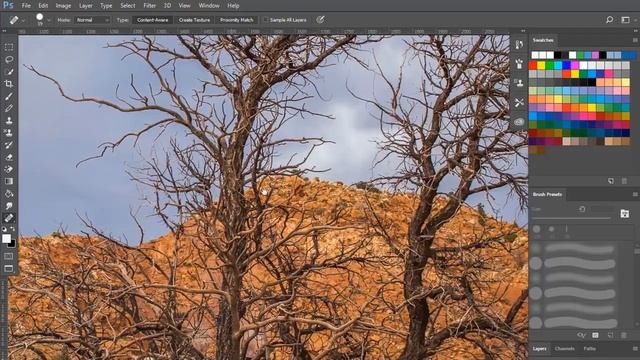Image resolution: width=640 pixels, height=360 pixels.
Task: Toggle Quick Mask mode icon
Action: coord(9,256)
